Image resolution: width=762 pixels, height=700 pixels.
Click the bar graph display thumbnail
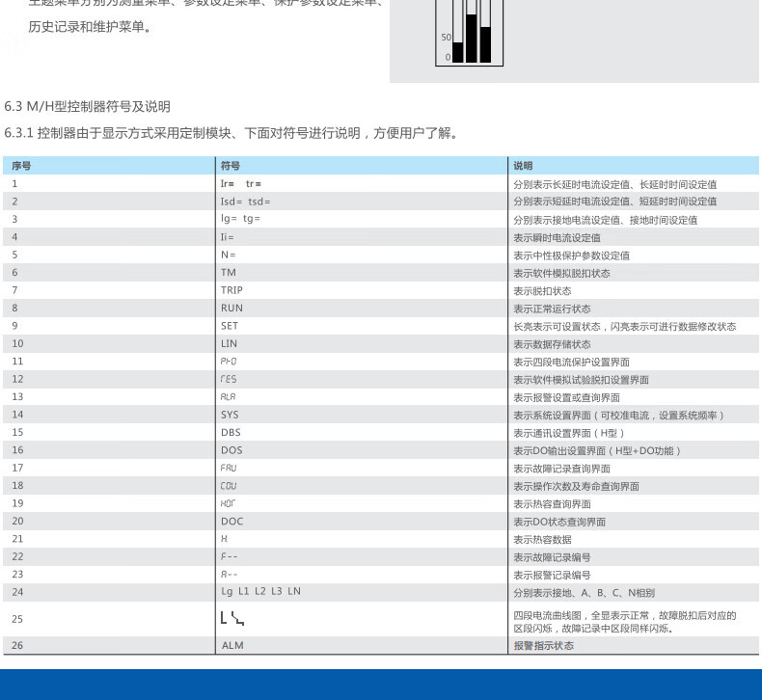coord(470,33)
